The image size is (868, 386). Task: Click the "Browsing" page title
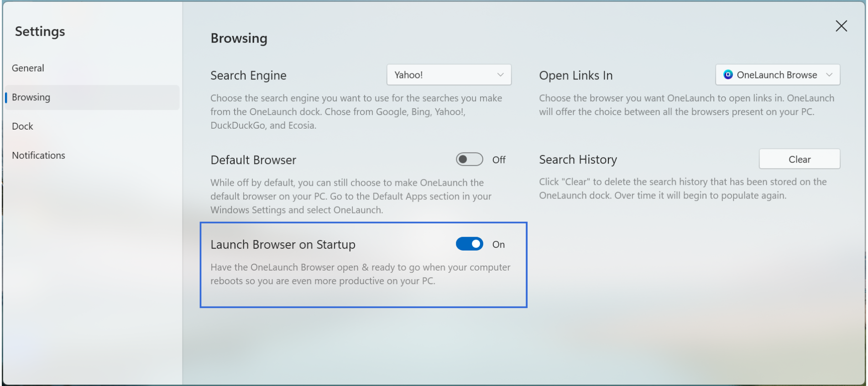[239, 38]
